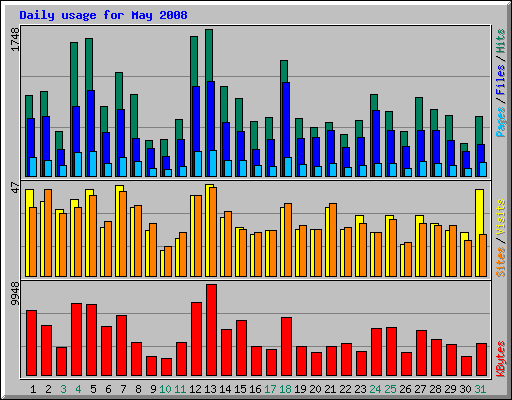Click day 27 on the x-axis
Screen dimensions: 512x400
420,389
